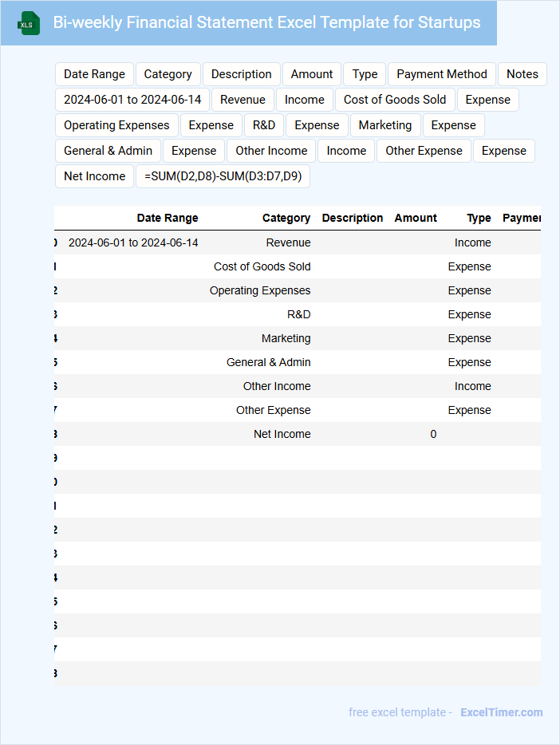The height and width of the screenshot is (745, 560).
Task: Click Expense type in General & Admin row
Action: click(469, 362)
